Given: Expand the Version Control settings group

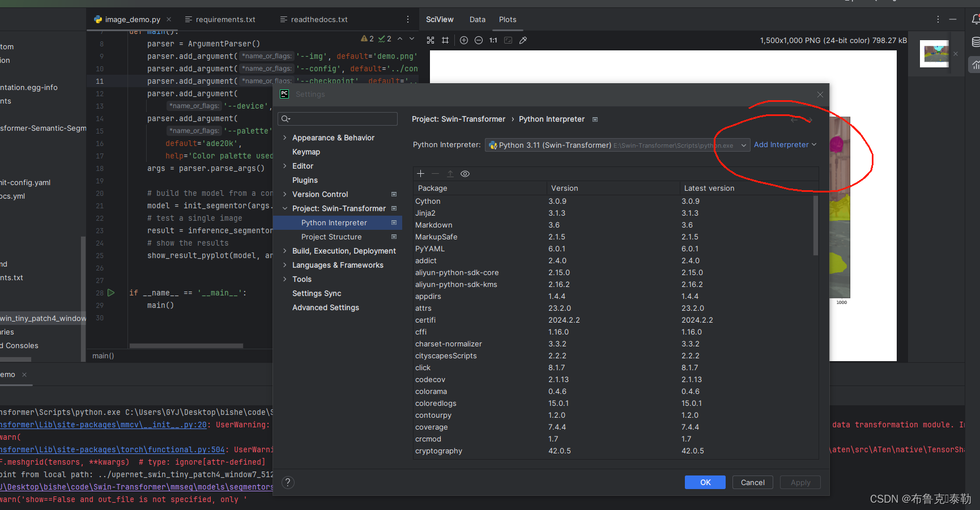Looking at the screenshot, I should (x=285, y=194).
